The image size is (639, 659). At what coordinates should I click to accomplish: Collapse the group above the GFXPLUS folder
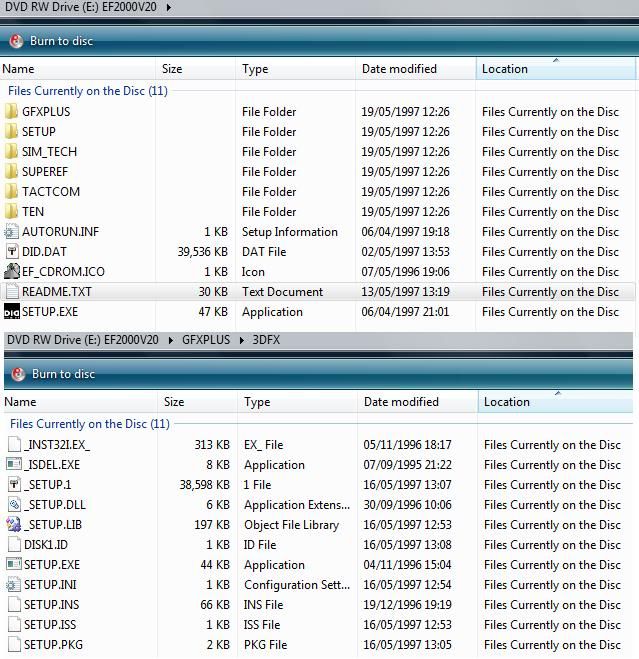[x=87, y=91]
